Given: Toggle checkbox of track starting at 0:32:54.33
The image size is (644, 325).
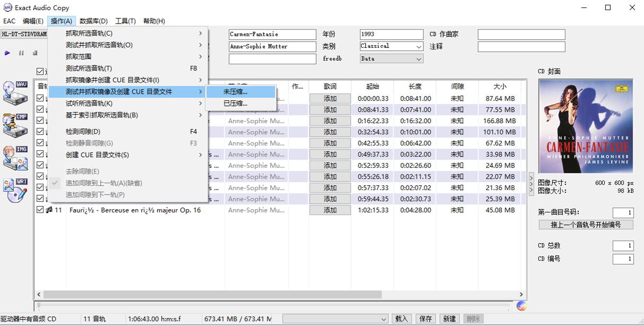Looking at the screenshot, I should (x=40, y=132).
